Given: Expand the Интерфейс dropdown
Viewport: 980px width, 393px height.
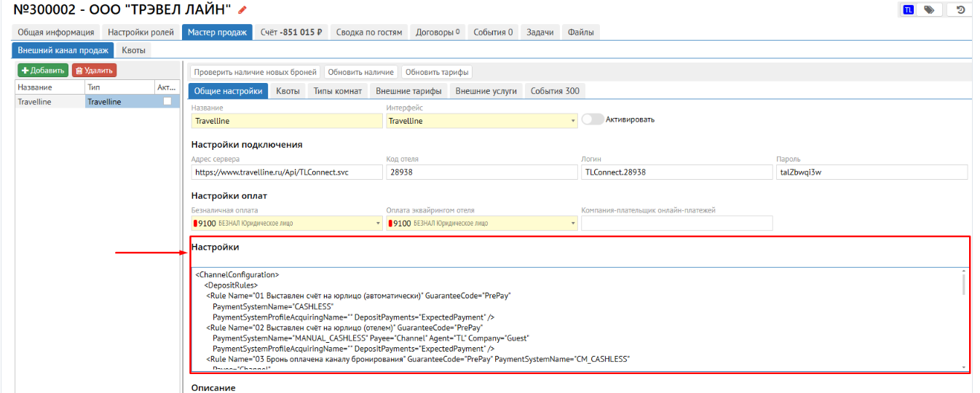Looking at the screenshot, I should coord(574,122).
